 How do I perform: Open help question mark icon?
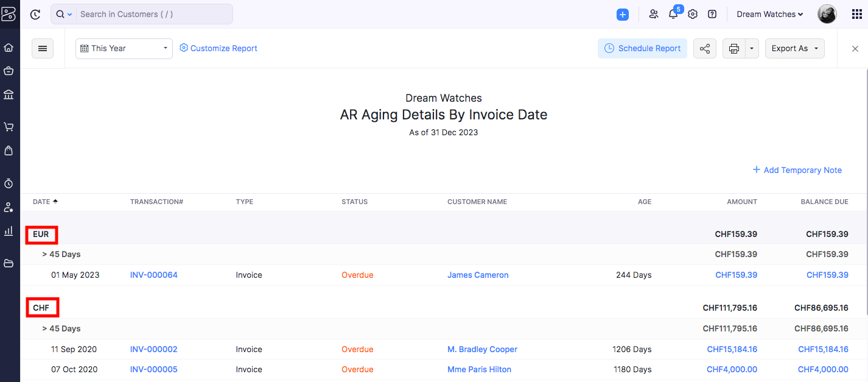coord(712,14)
